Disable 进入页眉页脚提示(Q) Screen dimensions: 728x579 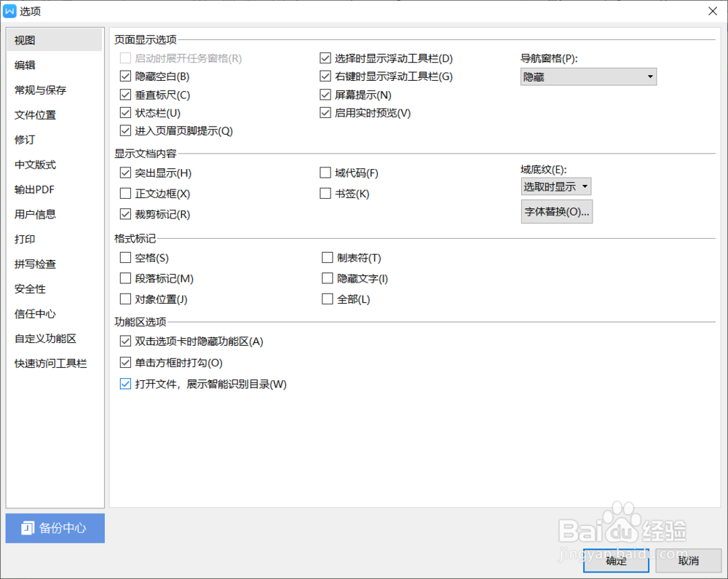pos(125,131)
